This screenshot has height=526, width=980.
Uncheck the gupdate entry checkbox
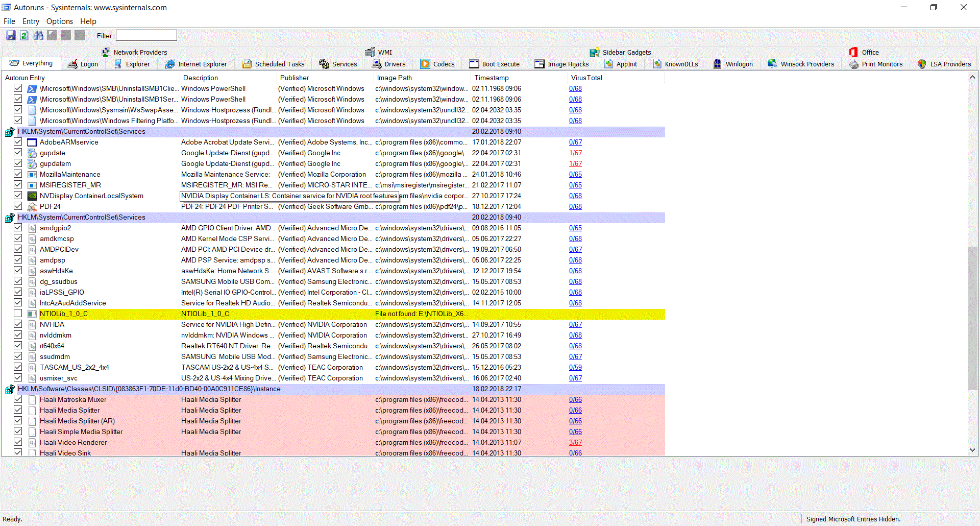pyautogui.click(x=18, y=152)
